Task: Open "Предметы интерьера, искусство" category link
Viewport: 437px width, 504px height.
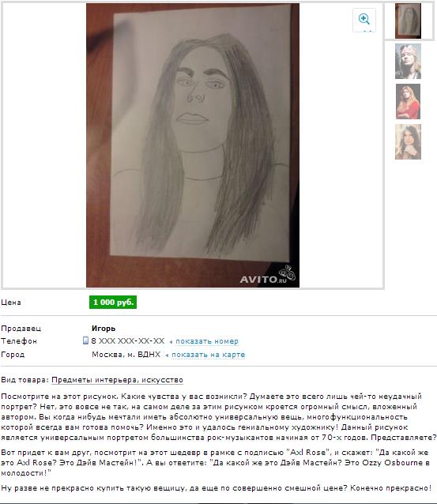Action: (x=118, y=380)
